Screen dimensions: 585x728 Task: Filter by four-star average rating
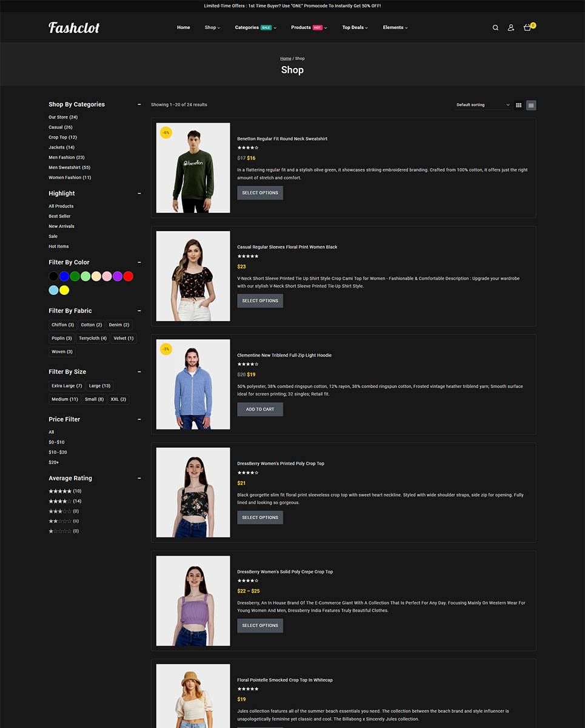[60, 501]
